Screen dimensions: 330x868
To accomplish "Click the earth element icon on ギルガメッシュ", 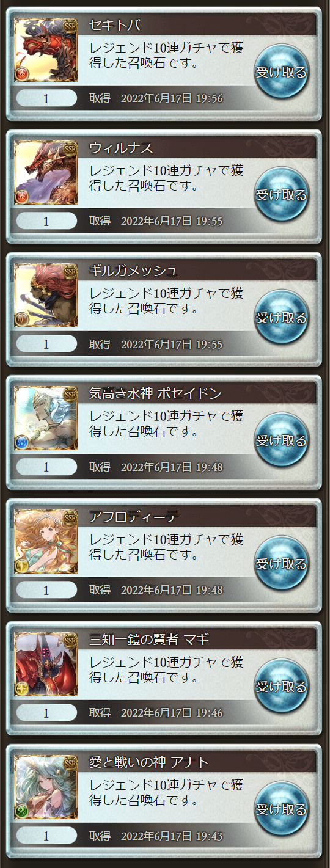I will (x=22, y=320).
